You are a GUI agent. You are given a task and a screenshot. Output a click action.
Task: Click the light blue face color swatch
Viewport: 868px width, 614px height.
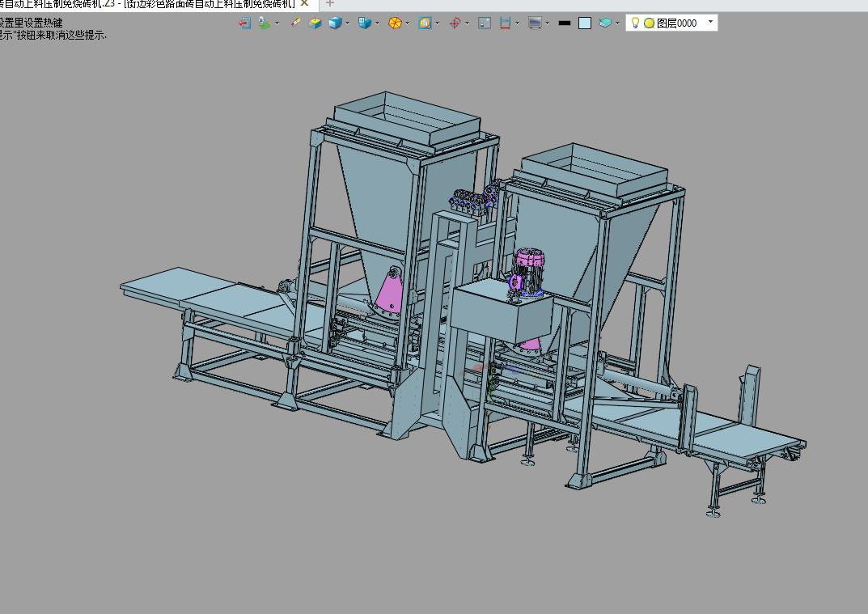pyautogui.click(x=585, y=23)
